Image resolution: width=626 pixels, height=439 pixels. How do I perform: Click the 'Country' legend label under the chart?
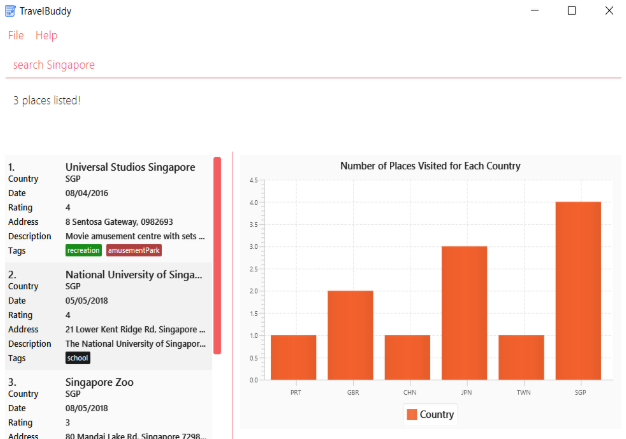pyautogui.click(x=437, y=415)
